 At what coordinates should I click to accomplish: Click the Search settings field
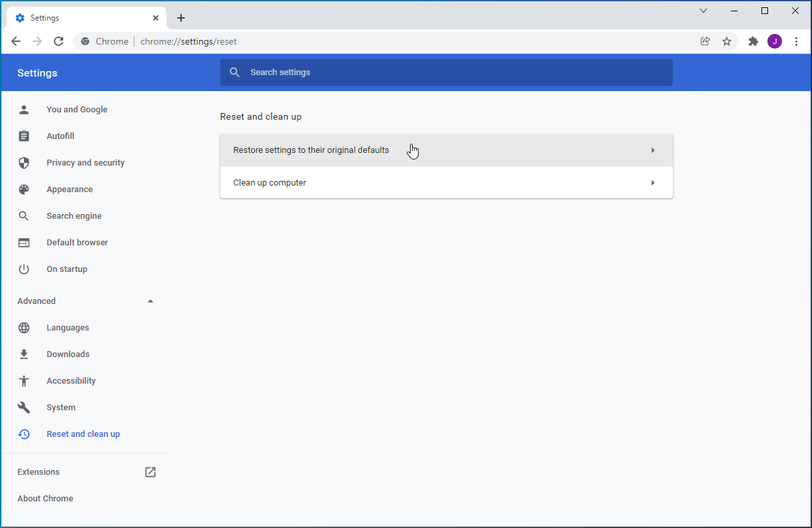(446, 72)
